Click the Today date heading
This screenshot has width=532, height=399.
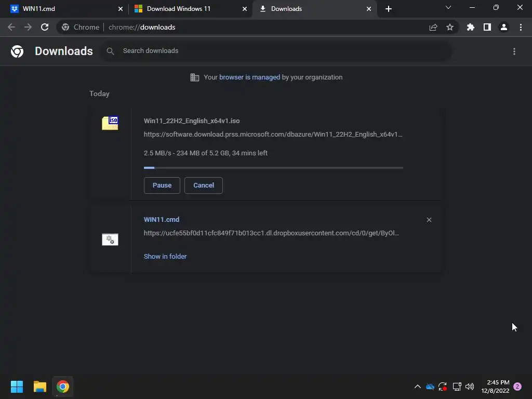(99, 94)
